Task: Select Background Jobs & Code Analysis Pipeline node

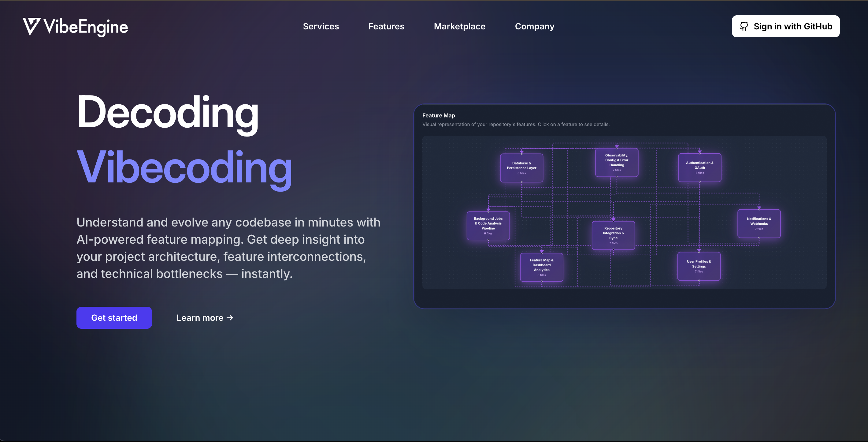Action: 488,226
